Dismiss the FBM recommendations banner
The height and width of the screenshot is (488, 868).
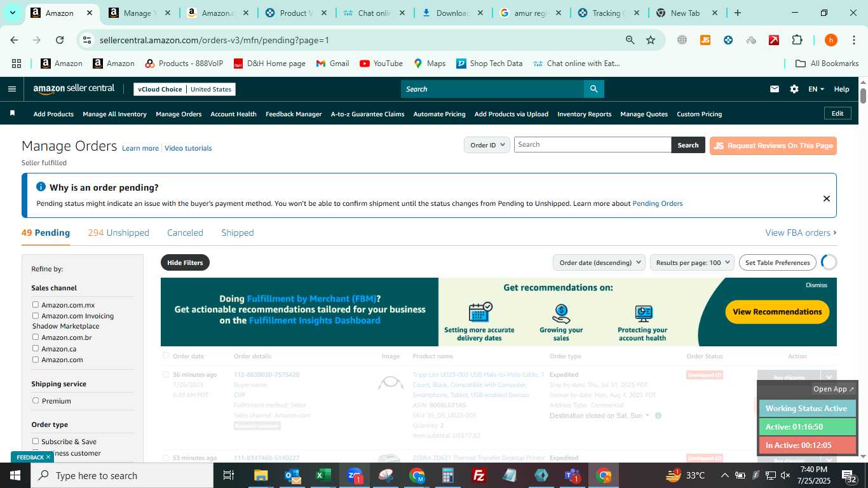pos(817,285)
